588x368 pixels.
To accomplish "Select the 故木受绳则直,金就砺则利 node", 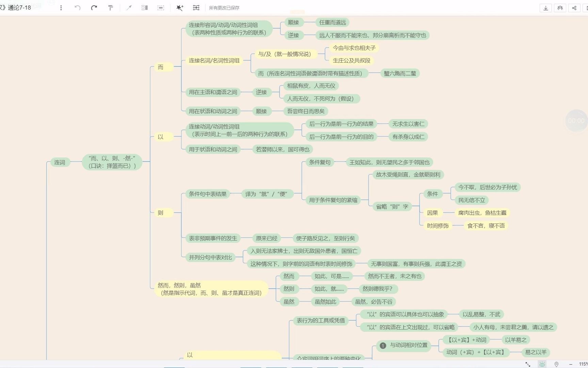I will [408, 175].
